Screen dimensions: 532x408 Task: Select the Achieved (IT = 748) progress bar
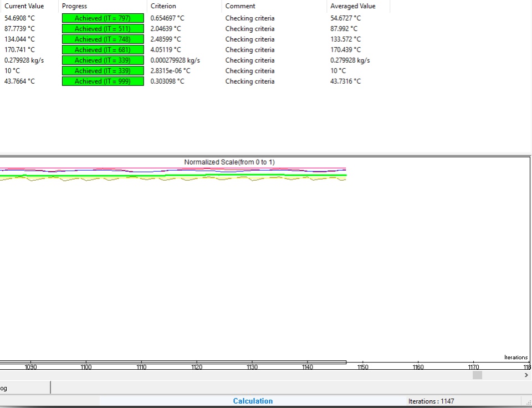pos(103,39)
